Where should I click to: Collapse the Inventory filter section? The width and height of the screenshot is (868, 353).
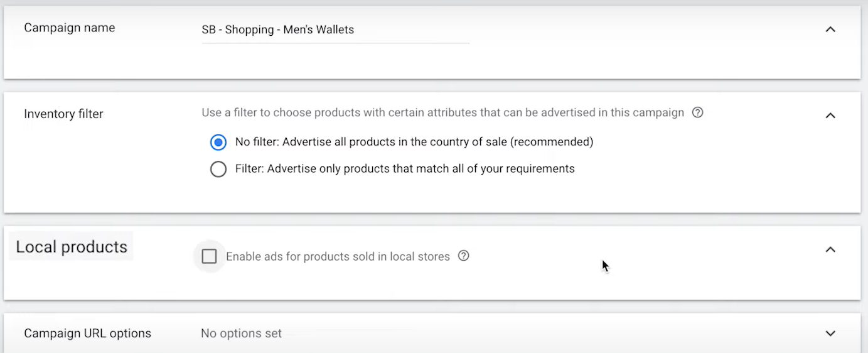coord(830,116)
